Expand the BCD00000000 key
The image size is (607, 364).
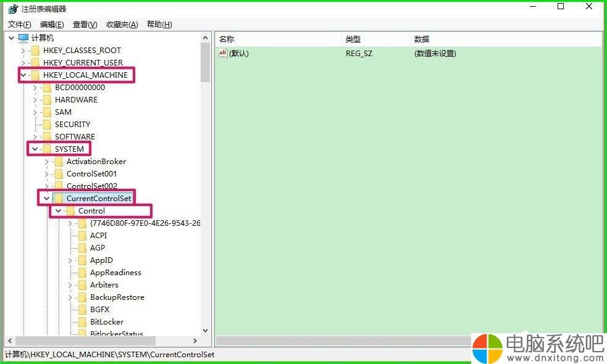click(35, 88)
